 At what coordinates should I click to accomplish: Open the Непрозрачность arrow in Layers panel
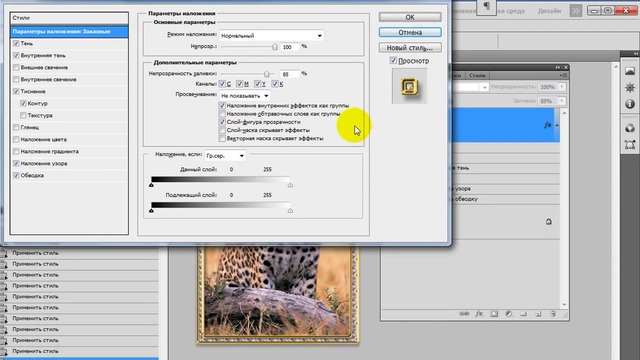pos(562,87)
